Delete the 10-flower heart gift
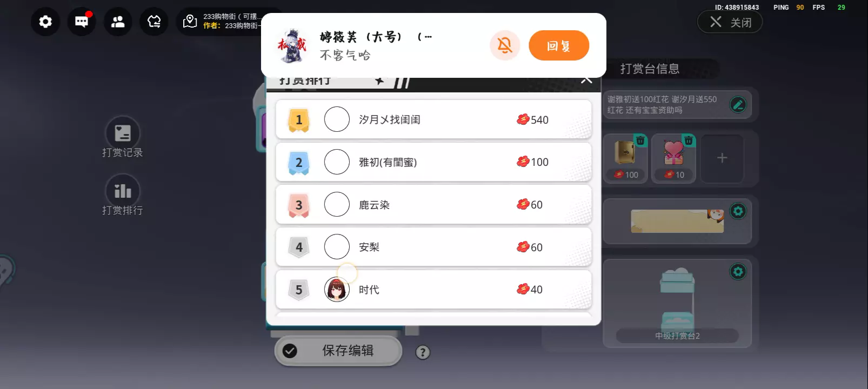This screenshot has height=389, width=868. [689, 140]
